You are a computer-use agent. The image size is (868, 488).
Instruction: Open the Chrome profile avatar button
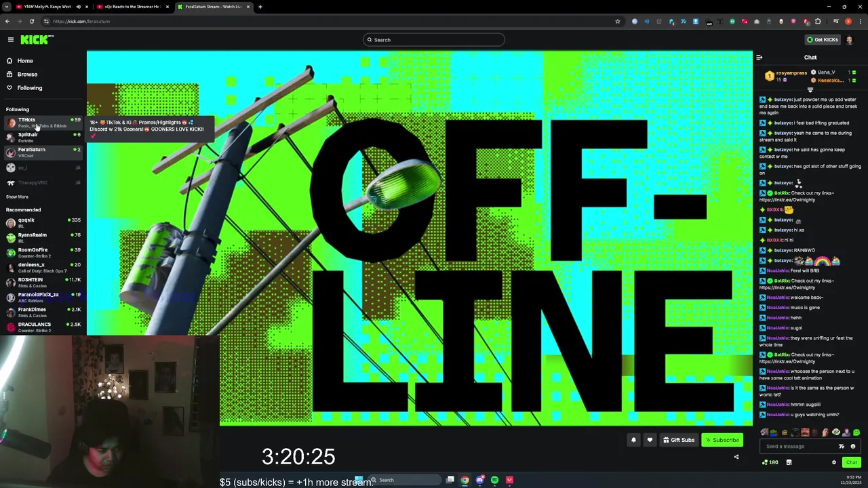coord(848,21)
